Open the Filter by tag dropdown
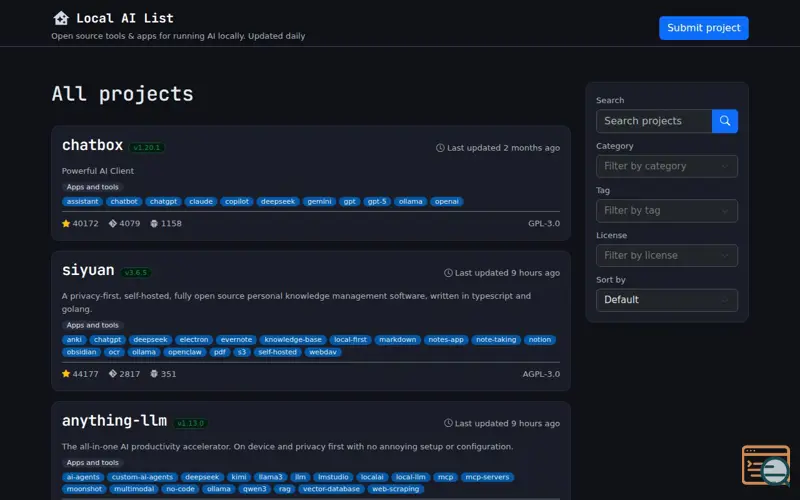 pyautogui.click(x=667, y=211)
